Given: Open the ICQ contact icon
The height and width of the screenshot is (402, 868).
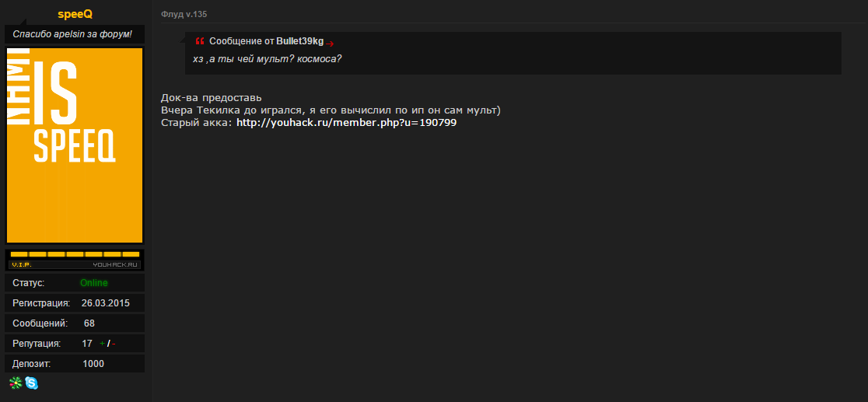Looking at the screenshot, I should click(x=16, y=383).
